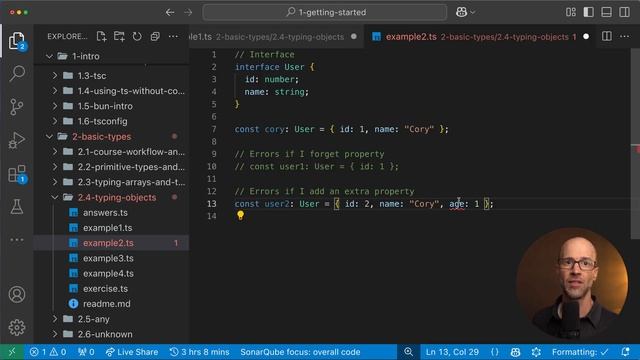Screen dimensions: 640x360
Task: Open the 3 hrs 8 mins time tracker
Action: [x=199, y=352]
